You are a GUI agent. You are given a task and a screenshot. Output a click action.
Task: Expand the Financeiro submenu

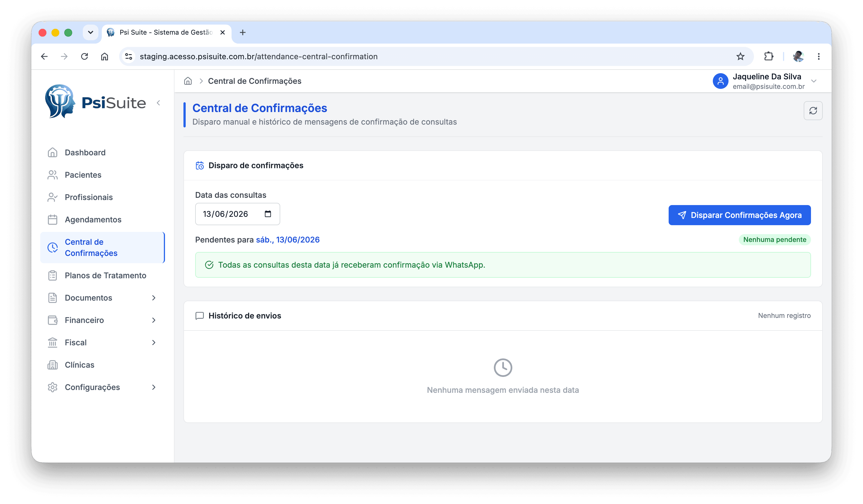102,320
